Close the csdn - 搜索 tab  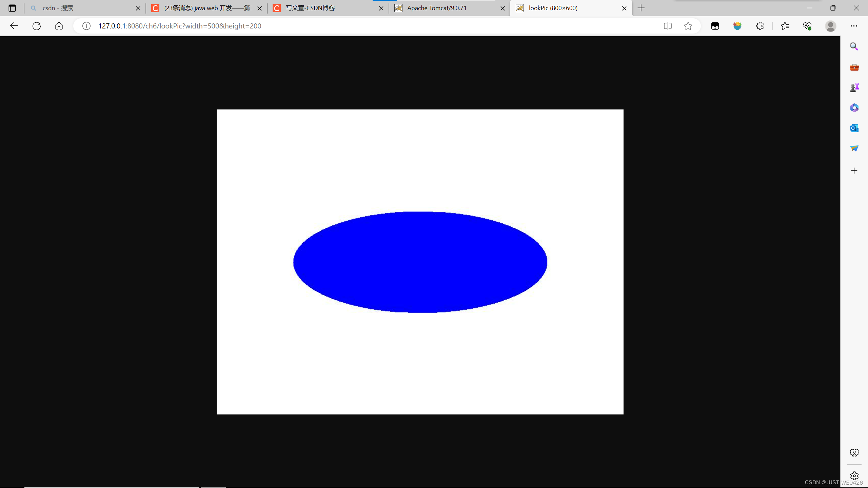pos(138,8)
